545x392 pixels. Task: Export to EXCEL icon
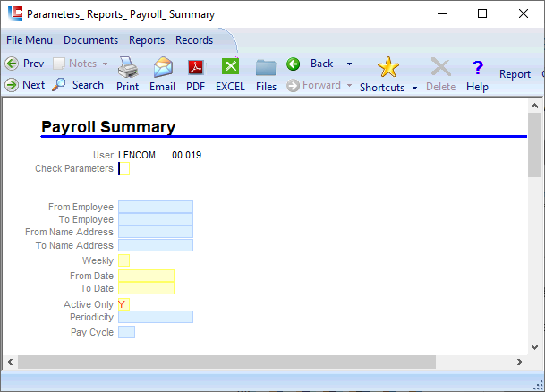(x=230, y=66)
